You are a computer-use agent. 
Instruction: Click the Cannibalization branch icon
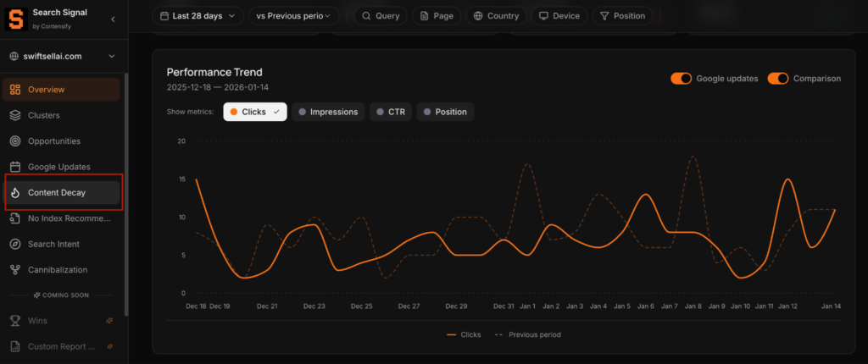(14, 270)
